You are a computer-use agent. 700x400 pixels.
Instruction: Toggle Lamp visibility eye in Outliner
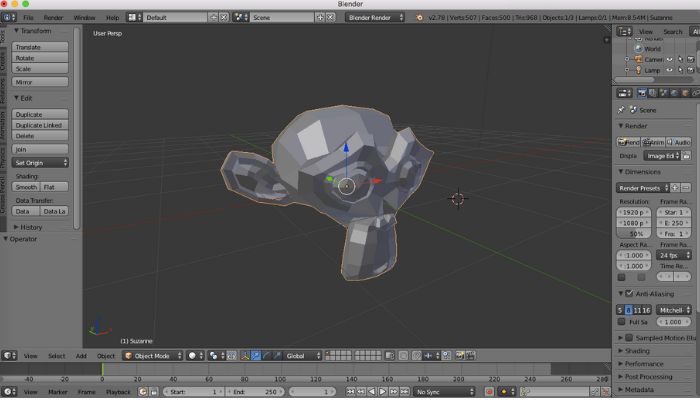pos(670,70)
